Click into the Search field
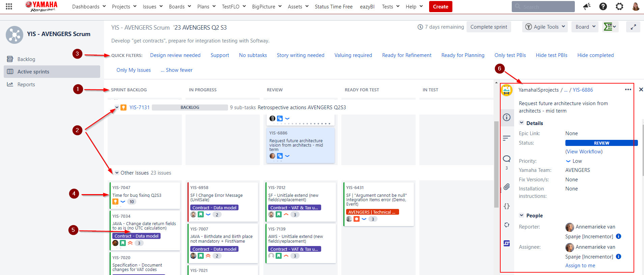This screenshot has height=275, width=644. [x=543, y=6]
